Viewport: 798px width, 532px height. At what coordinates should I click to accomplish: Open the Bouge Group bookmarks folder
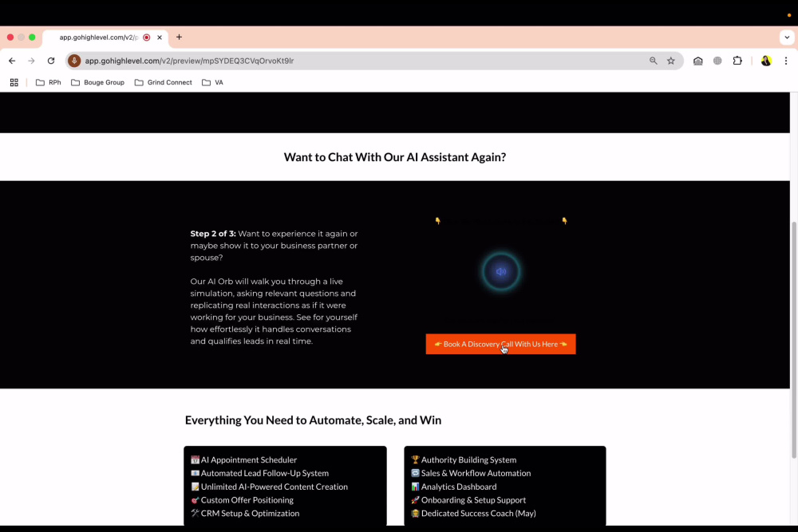97,82
